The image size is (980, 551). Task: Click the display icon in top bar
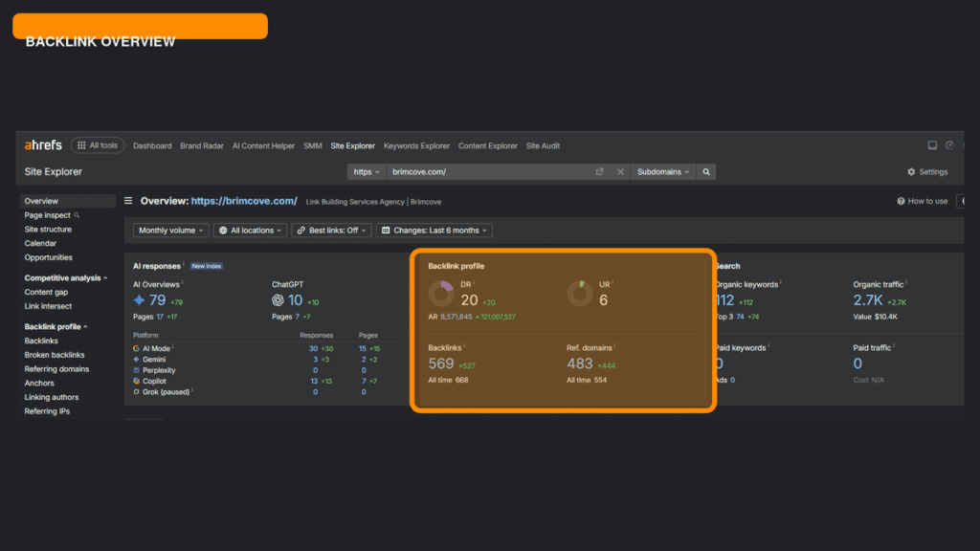[x=932, y=145]
